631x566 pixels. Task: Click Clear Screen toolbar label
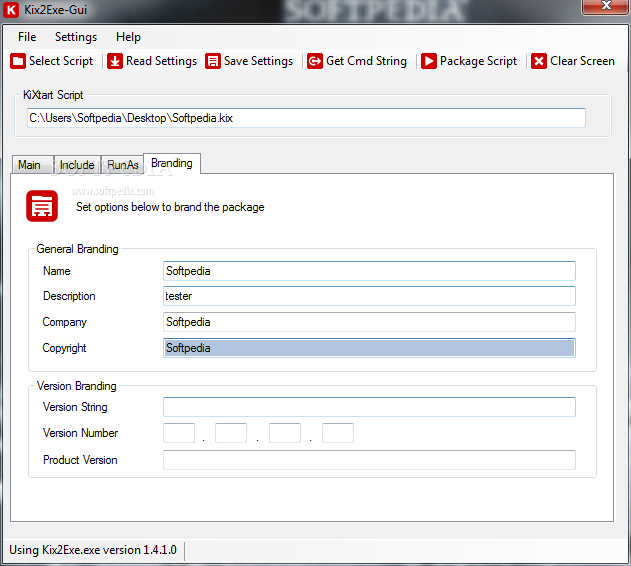582,61
